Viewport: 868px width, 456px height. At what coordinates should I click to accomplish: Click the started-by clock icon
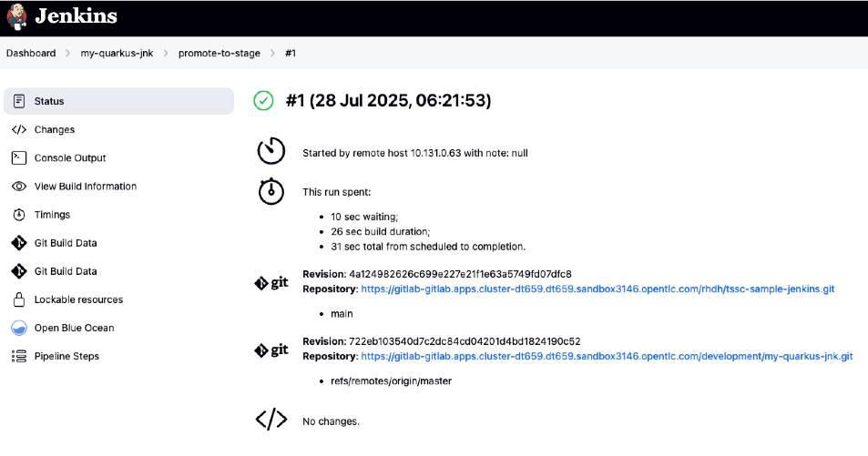point(271,150)
